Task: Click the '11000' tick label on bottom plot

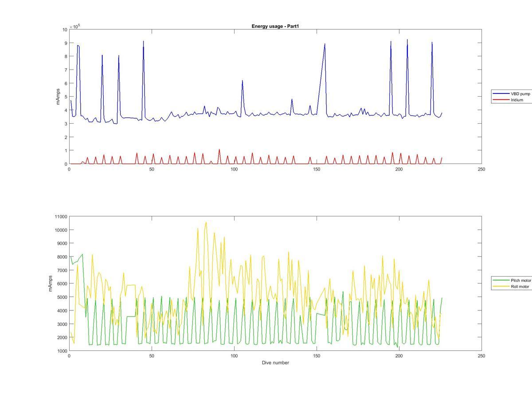Action: (60, 216)
